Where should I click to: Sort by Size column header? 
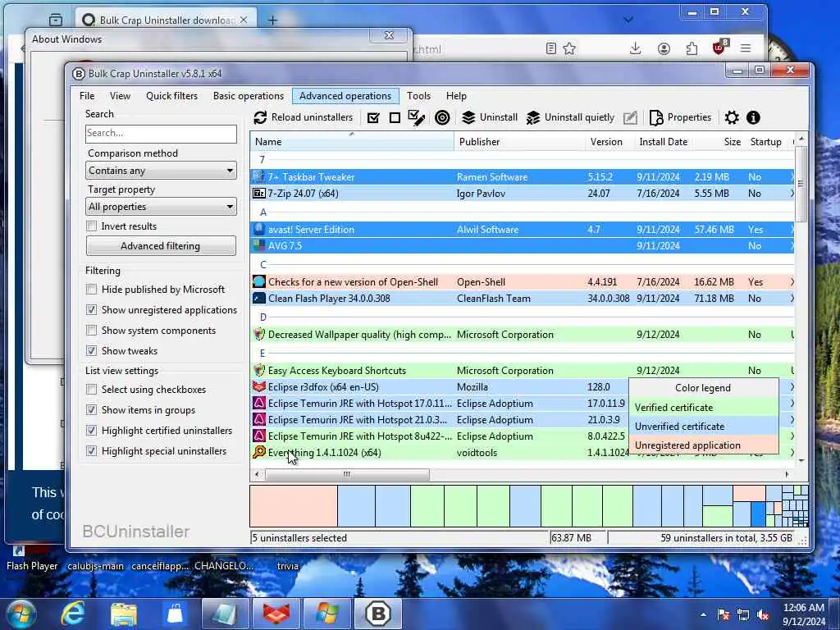719,142
